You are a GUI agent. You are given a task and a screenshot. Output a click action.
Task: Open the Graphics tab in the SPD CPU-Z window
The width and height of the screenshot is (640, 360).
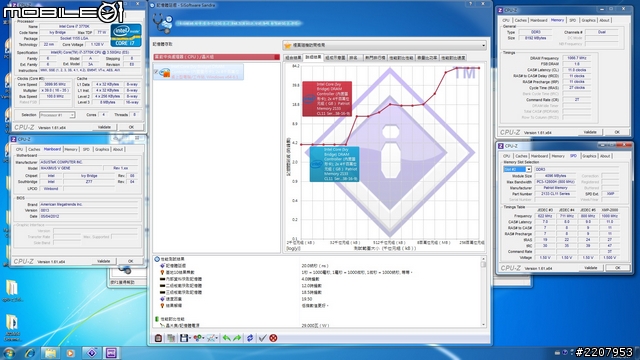[589, 156]
